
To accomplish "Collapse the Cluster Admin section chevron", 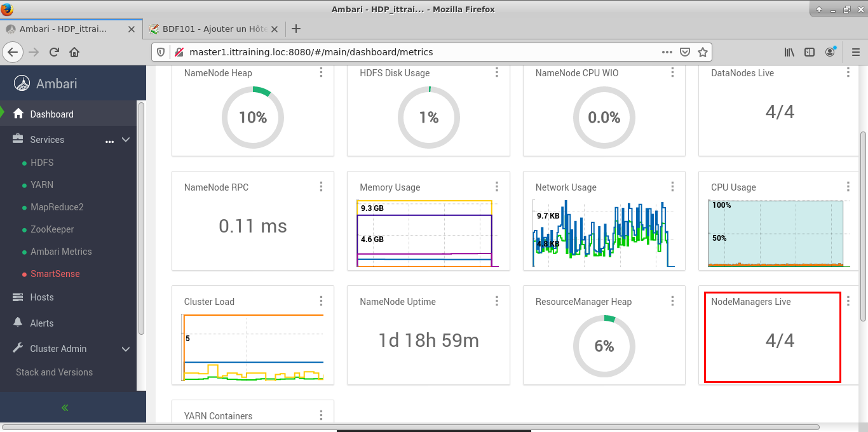I will tap(126, 349).
